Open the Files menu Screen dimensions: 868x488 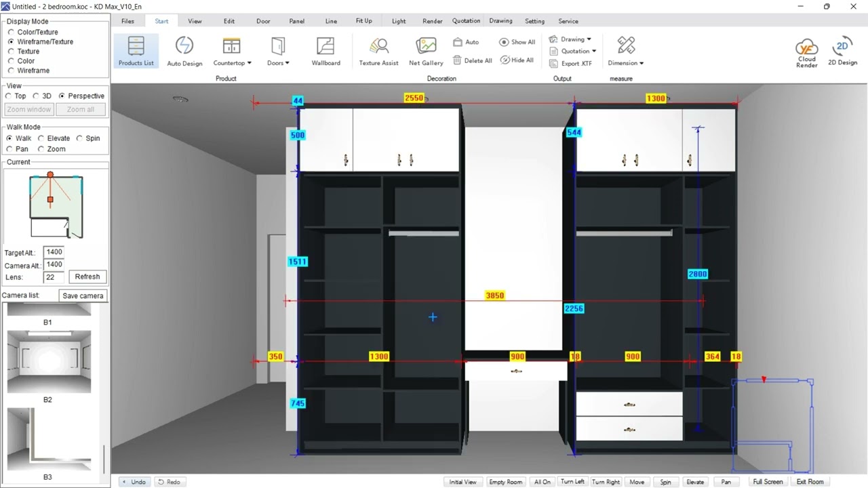click(x=127, y=21)
